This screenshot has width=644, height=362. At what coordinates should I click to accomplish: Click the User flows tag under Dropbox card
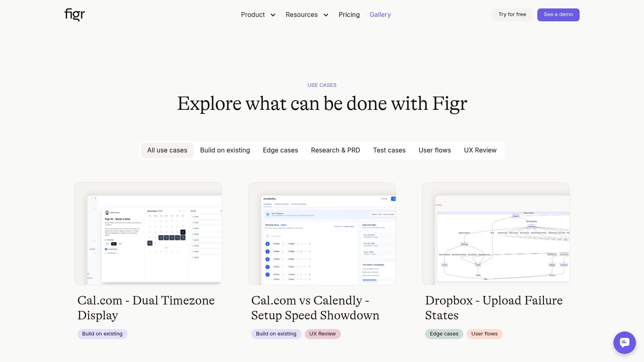click(x=484, y=334)
